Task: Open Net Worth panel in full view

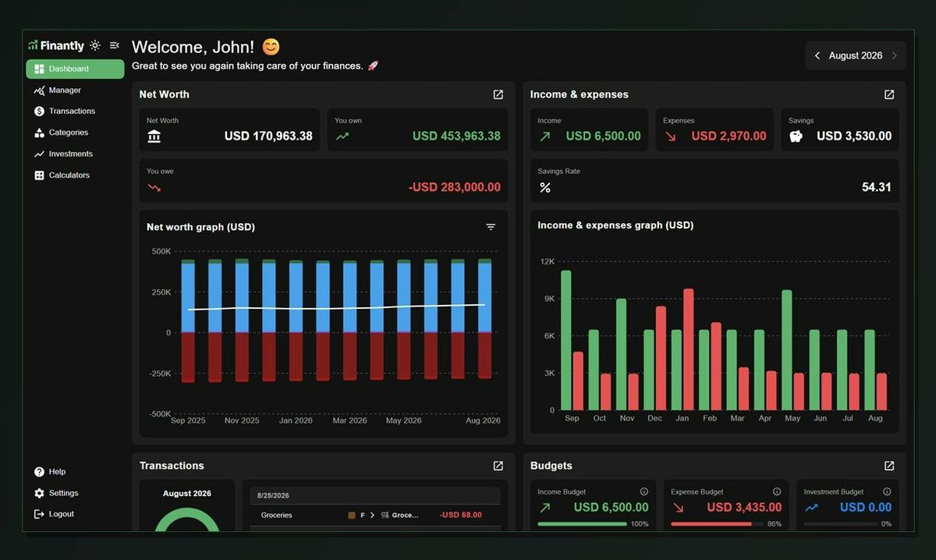Action: (x=498, y=94)
